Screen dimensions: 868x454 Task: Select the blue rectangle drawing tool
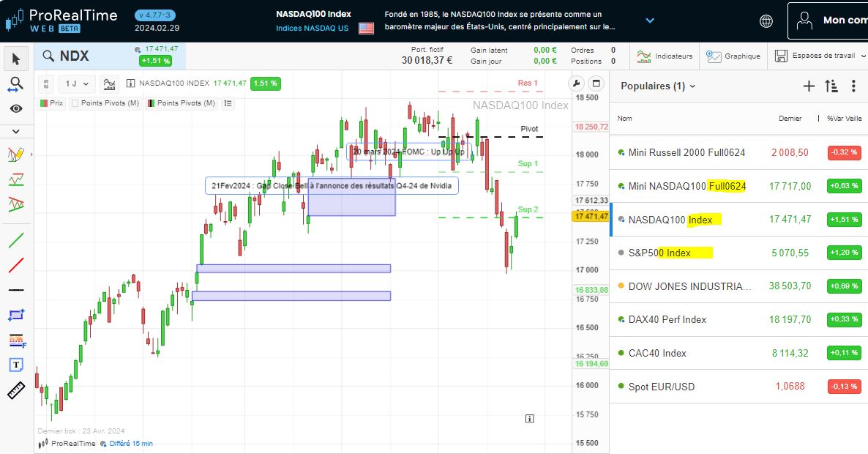tap(16, 314)
